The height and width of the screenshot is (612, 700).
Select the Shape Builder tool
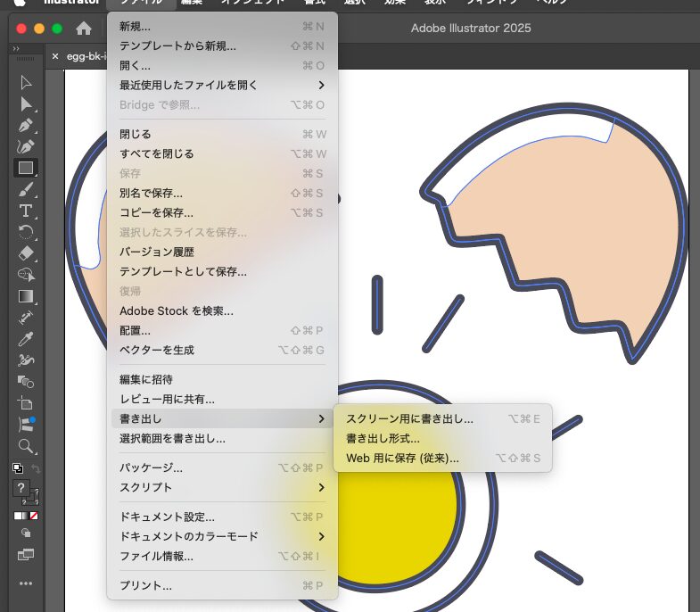(26, 274)
